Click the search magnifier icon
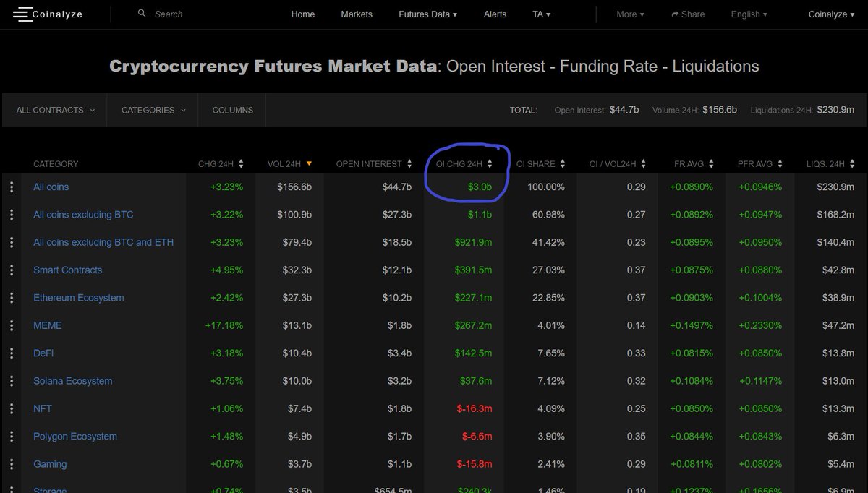Viewport: 868px width, 493px height. tap(142, 14)
